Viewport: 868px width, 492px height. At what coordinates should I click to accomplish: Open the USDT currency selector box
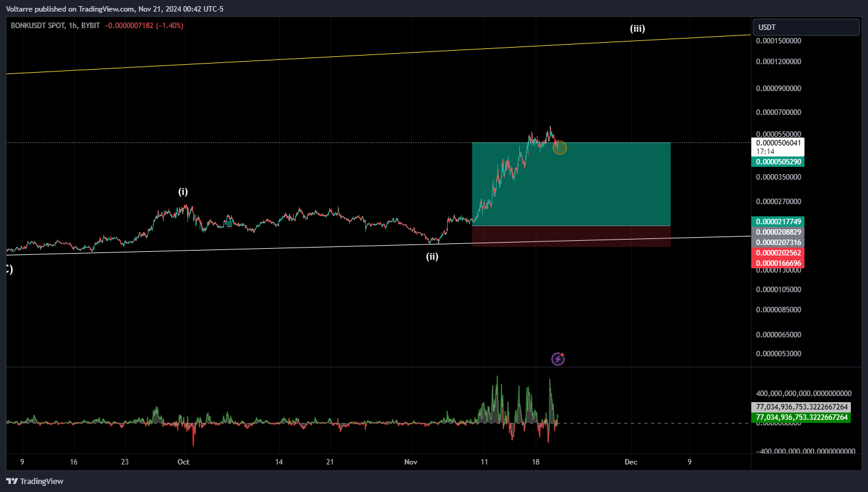(x=806, y=28)
